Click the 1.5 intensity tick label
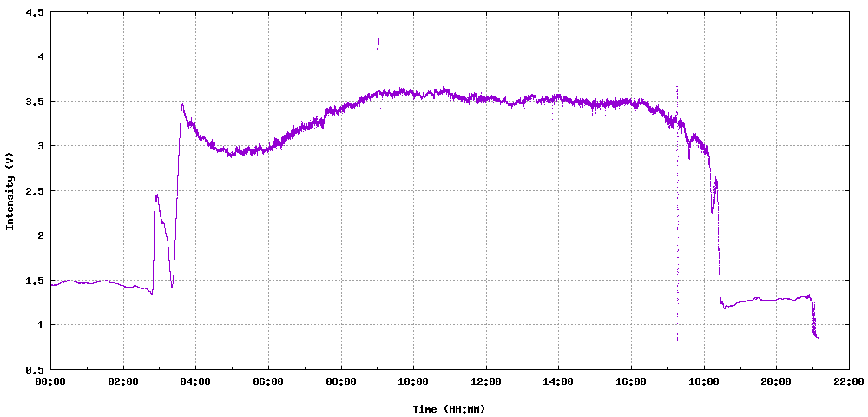 point(35,281)
